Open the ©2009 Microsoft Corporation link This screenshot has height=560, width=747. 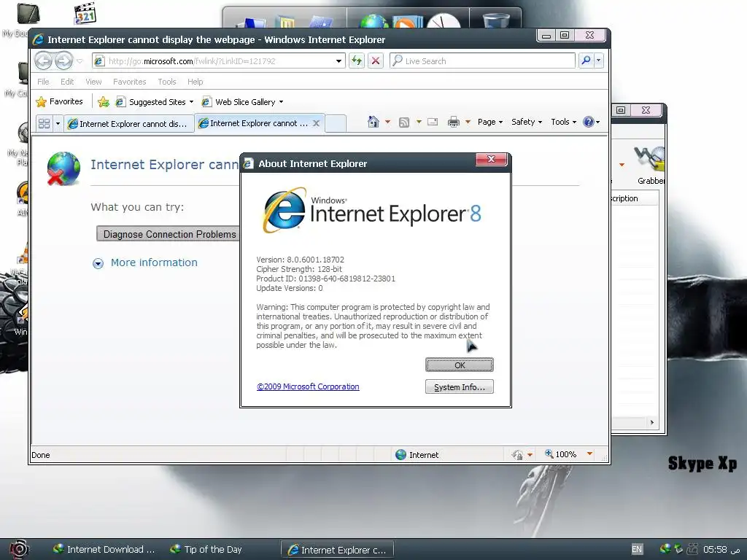pyautogui.click(x=308, y=386)
